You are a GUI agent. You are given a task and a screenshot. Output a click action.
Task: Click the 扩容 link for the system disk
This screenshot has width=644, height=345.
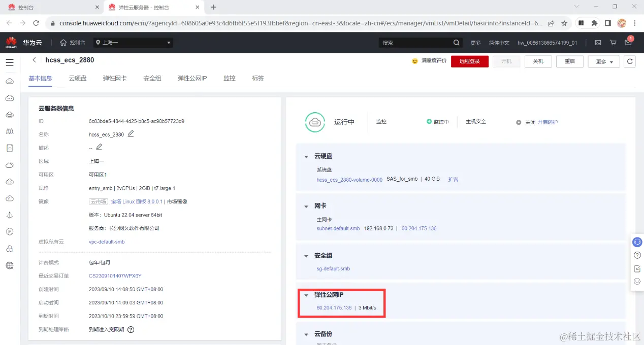[x=453, y=179]
